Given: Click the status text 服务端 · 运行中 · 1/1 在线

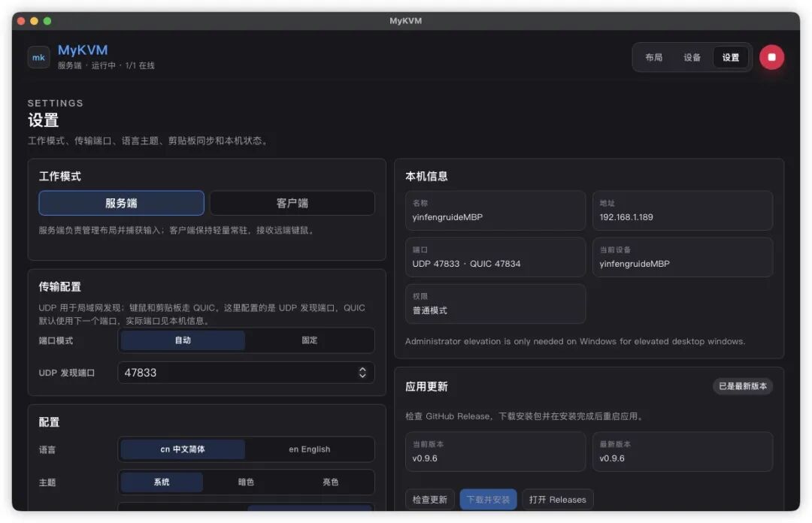Looking at the screenshot, I should [106, 66].
